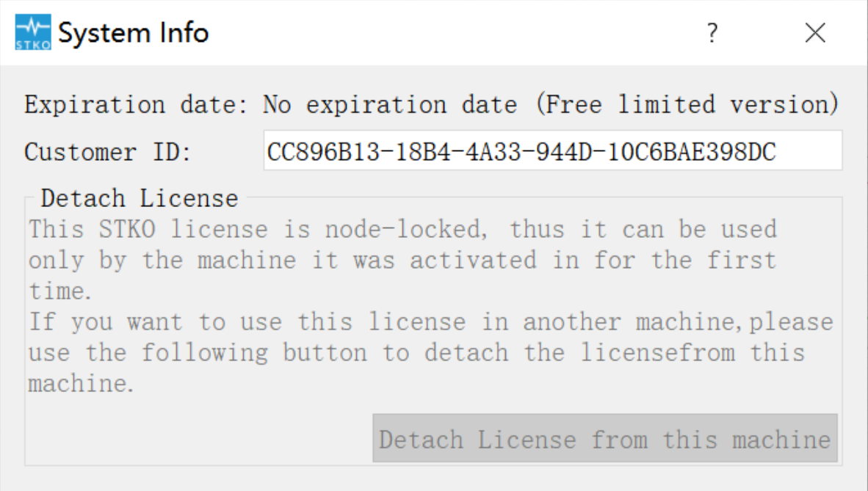
Task: Click the final line reading only 'machine.'
Action: [x=81, y=383]
